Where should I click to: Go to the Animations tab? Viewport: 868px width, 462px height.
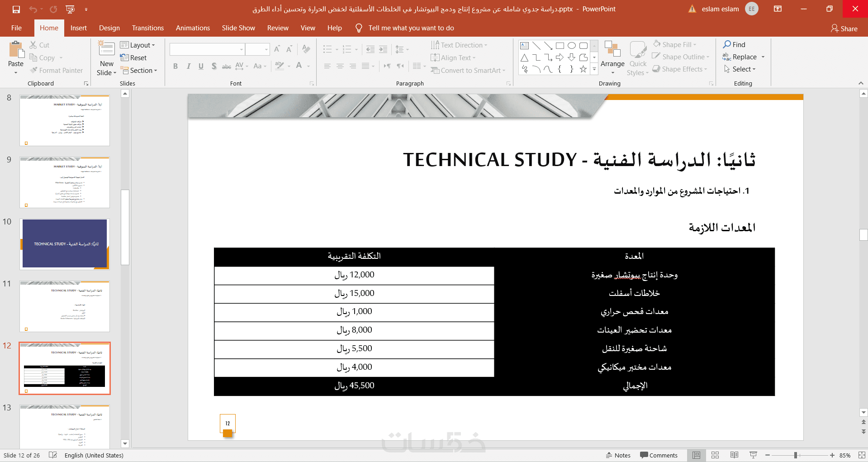193,28
